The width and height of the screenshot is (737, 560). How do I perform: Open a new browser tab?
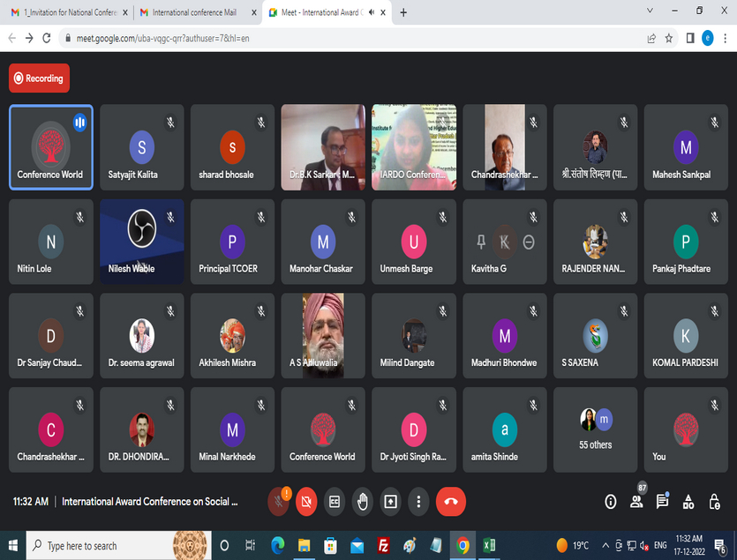click(403, 12)
